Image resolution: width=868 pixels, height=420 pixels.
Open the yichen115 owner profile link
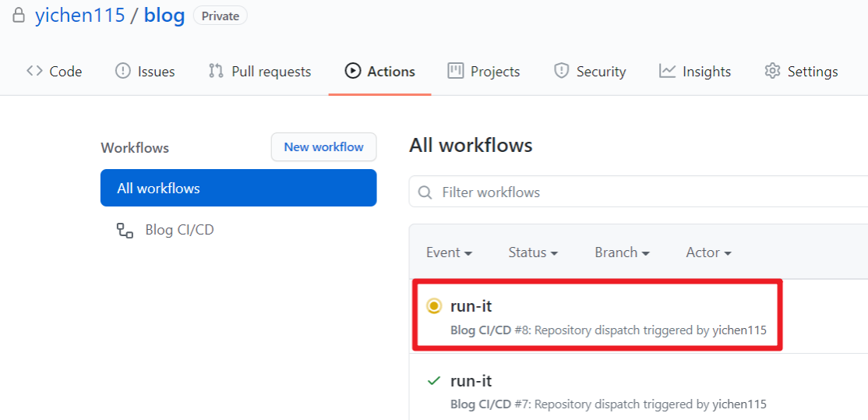pos(79,16)
